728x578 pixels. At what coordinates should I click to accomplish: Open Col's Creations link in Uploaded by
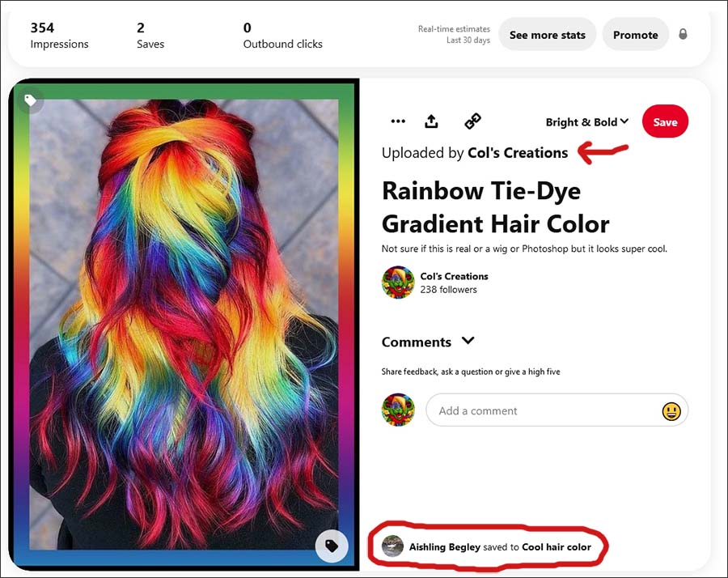tap(518, 152)
